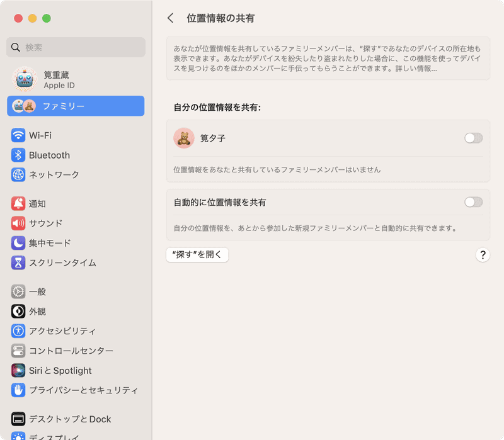Open ネットワーク settings from the sidebar
This screenshot has height=440, width=504.
(18, 175)
